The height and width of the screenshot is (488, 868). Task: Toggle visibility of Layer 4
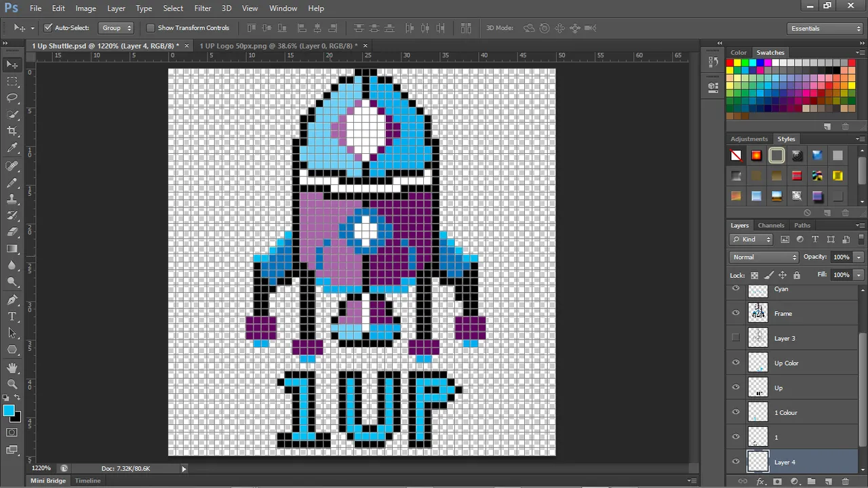[x=736, y=462]
